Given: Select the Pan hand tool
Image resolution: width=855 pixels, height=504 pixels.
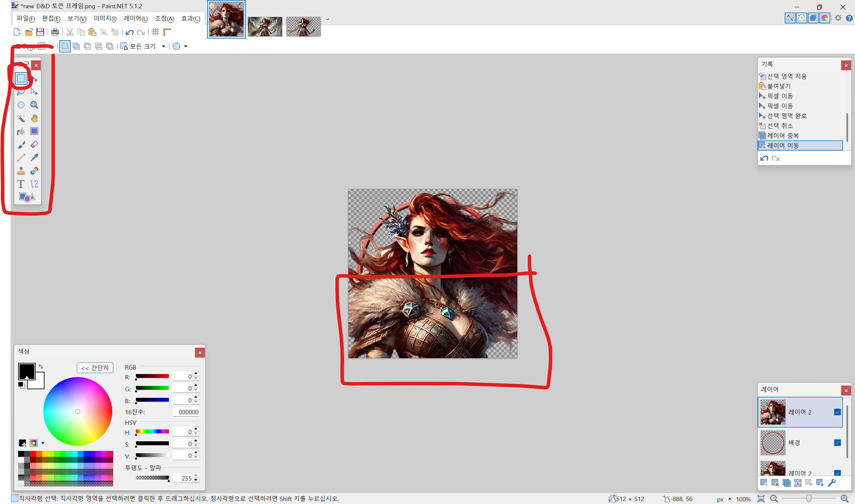Looking at the screenshot, I should pyautogui.click(x=34, y=118).
